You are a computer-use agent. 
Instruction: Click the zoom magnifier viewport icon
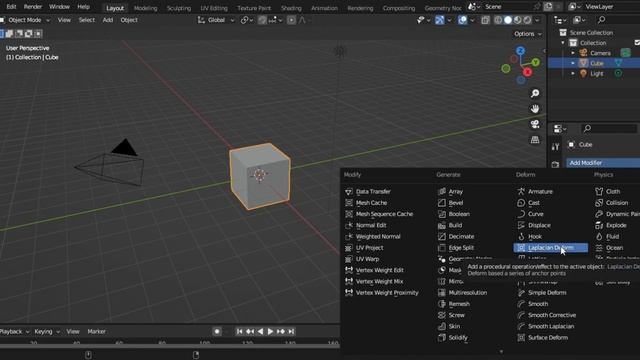(535, 93)
